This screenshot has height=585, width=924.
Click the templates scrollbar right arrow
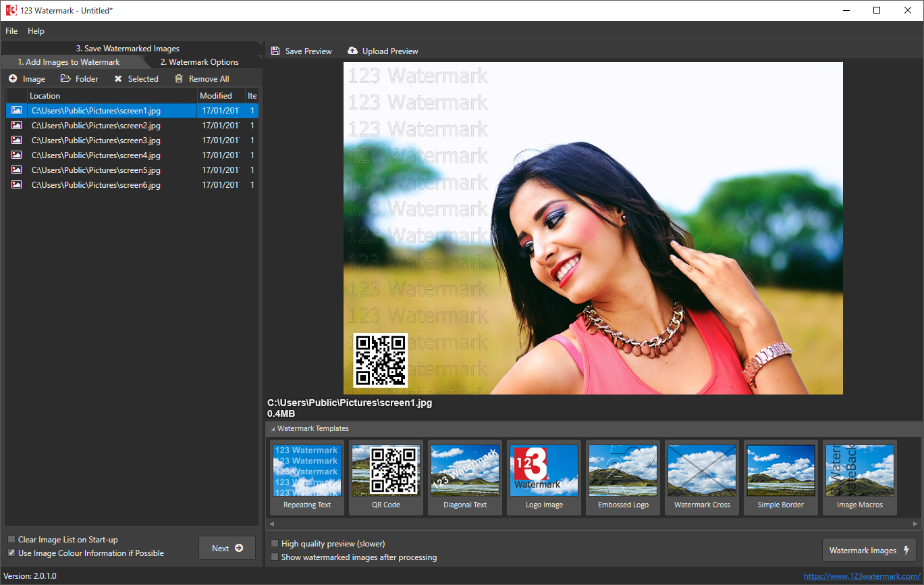pyautogui.click(x=916, y=524)
